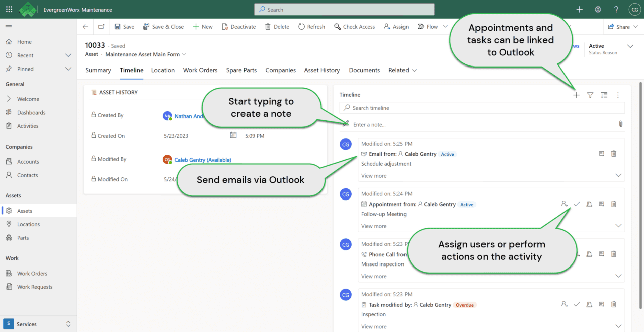644x332 pixels.
Task: Switch to the Work Orders tab
Action: (x=200, y=70)
